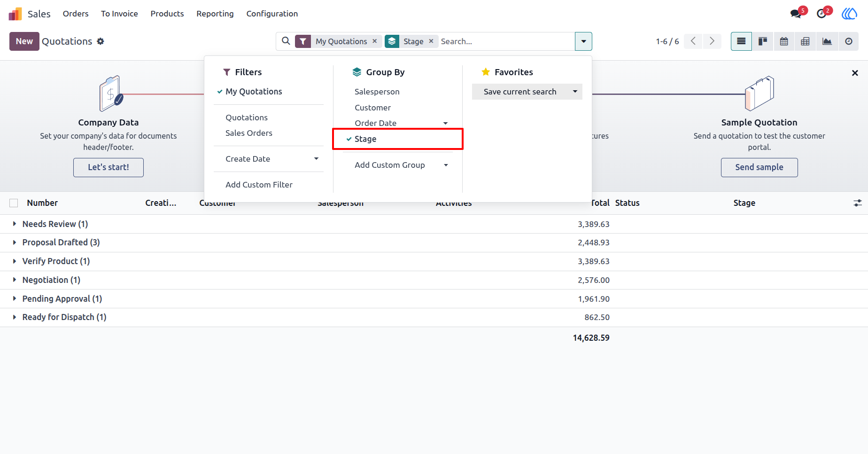This screenshot has height=454, width=868.
Task: Click the Quotations settings gear icon
Action: [x=101, y=41]
